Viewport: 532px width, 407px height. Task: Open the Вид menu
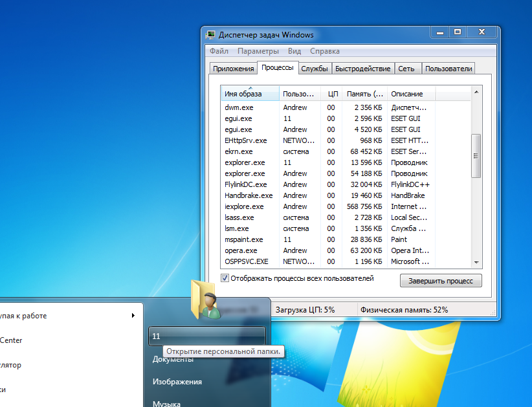[x=294, y=51]
